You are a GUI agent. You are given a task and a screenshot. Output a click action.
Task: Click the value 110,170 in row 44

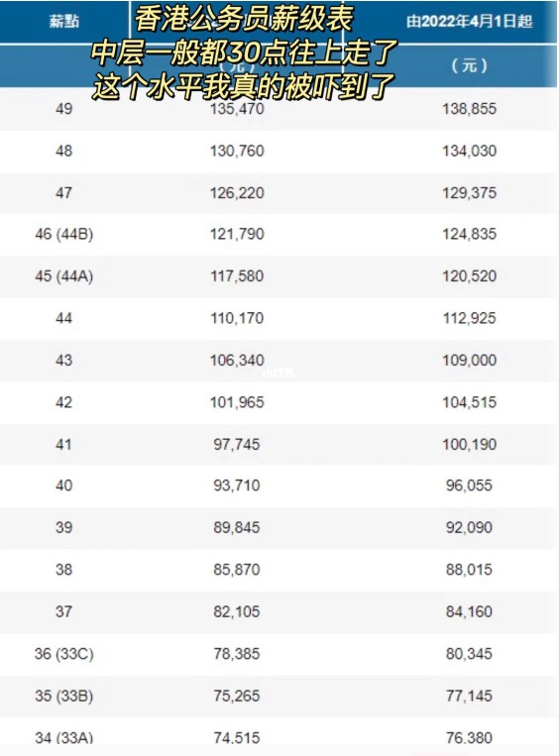coord(237,318)
